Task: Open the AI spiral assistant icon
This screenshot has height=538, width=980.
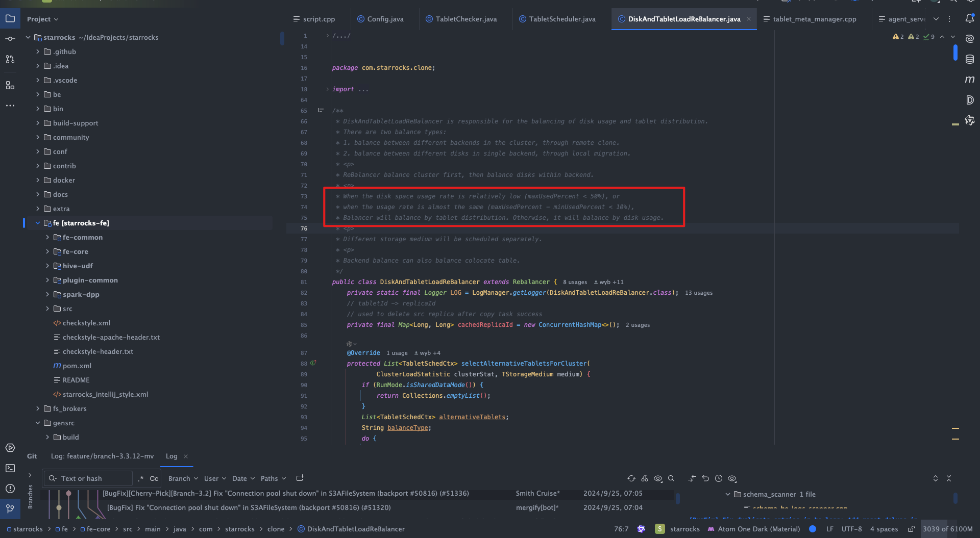Action: pyautogui.click(x=969, y=39)
